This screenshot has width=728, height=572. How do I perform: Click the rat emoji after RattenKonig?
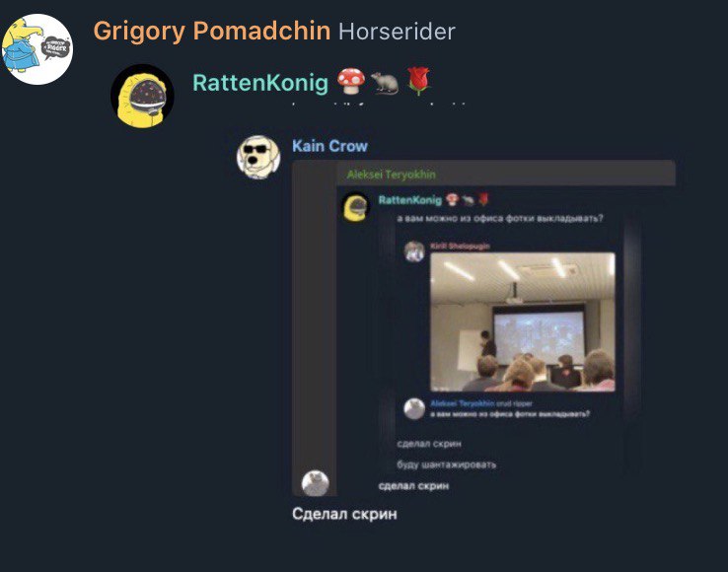[385, 83]
